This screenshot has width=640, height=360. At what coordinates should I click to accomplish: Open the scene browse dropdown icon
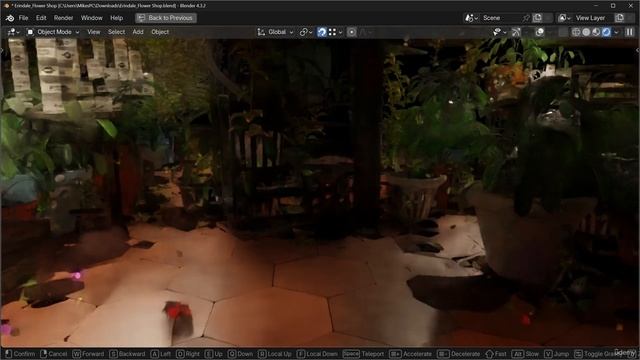[x=471, y=18]
